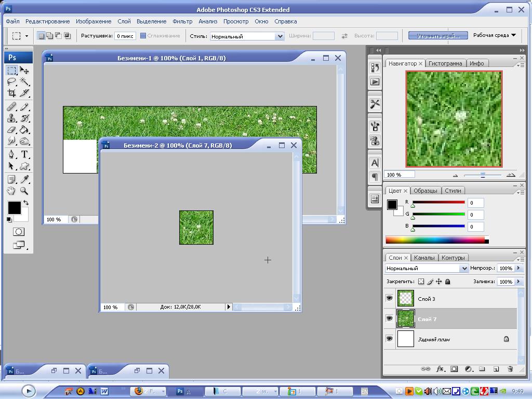532x399 pixels.
Task: Select the Hand tool
Action: 12,191
